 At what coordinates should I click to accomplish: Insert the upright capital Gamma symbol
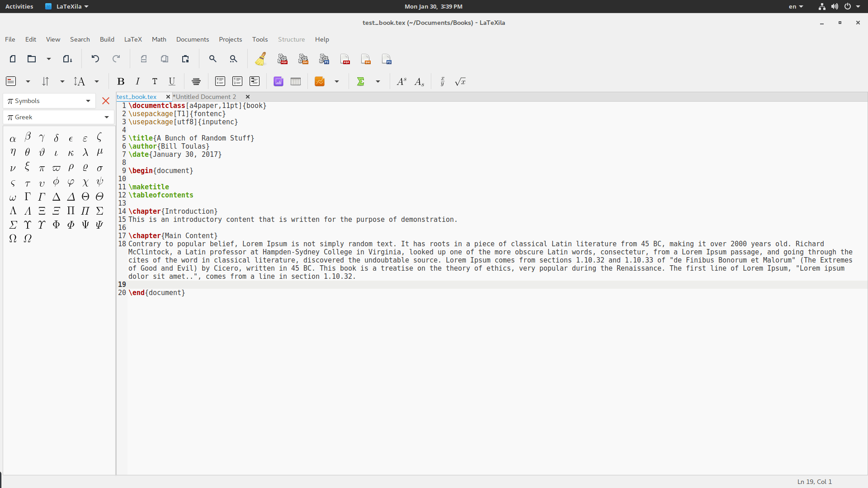(x=27, y=197)
